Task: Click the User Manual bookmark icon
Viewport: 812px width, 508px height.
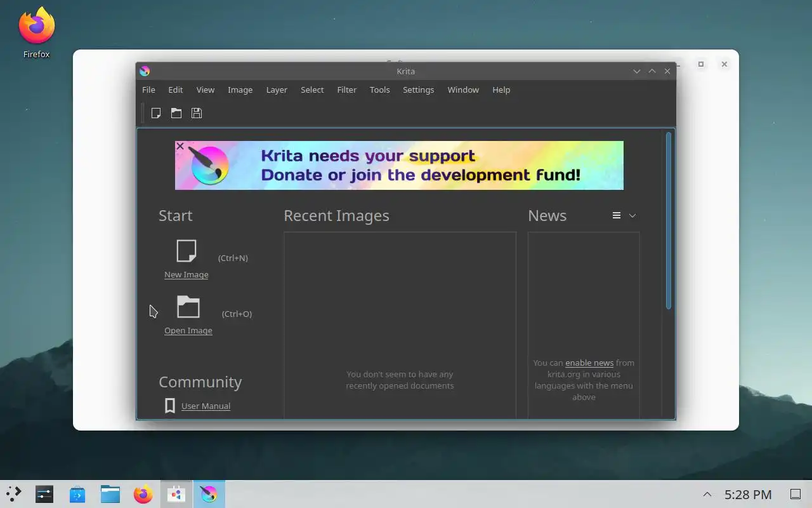Action: pos(170,406)
